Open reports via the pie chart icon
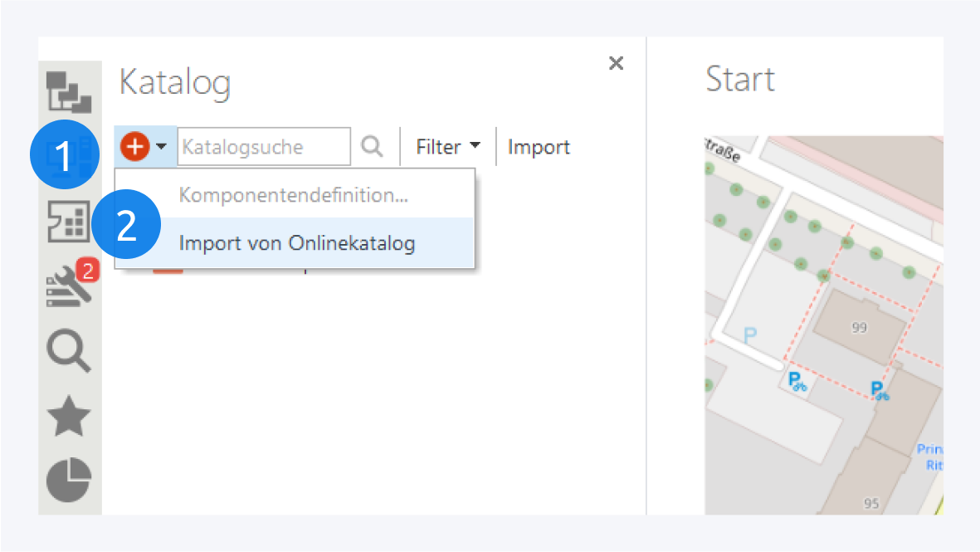Screen dimensions: 980x552 [x=69, y=481]
